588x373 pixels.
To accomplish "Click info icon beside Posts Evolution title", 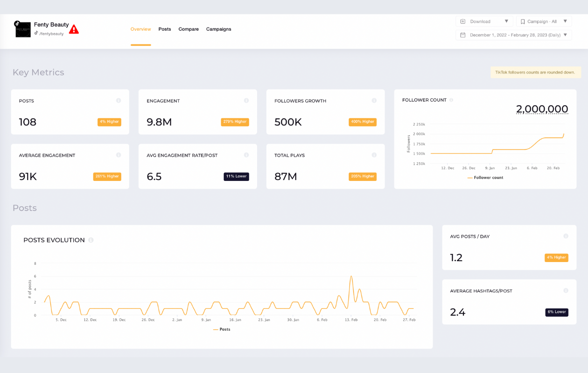I will click(91, 240).
